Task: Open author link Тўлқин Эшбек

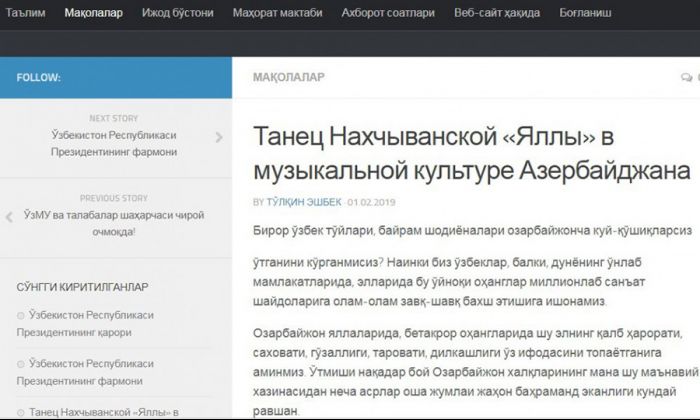Action: [304, 202]
